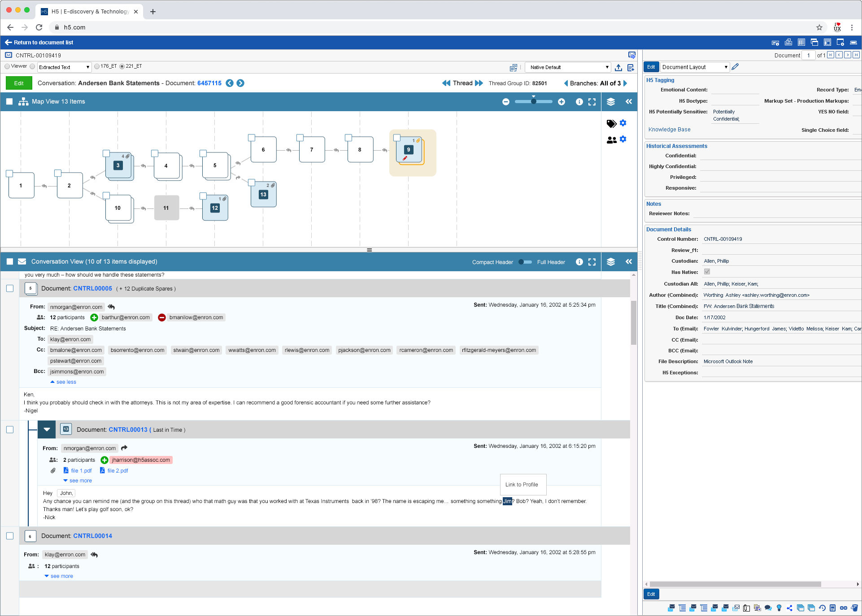Screen dimensions: 862x616
Task: Adjust the Map View zoom slider
Action: pos(533,102)
